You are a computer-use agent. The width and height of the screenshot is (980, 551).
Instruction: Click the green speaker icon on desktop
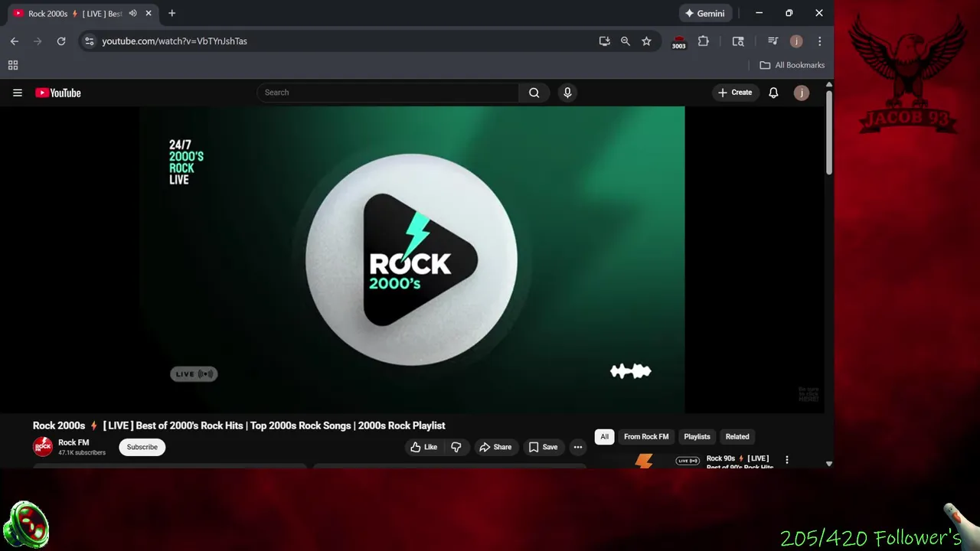point(26,527)
